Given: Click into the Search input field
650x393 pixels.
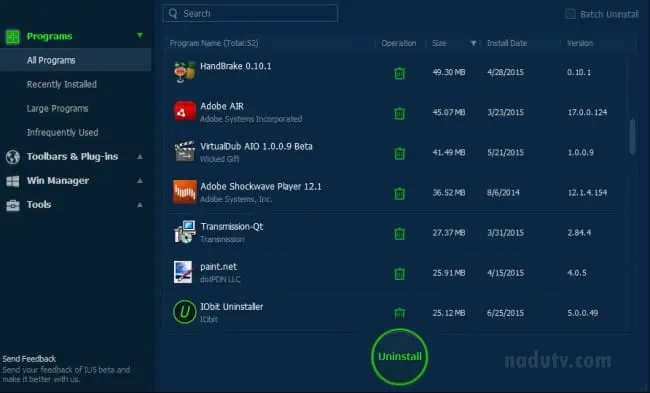Looking at the screenshot, I should tap(250, 14).
